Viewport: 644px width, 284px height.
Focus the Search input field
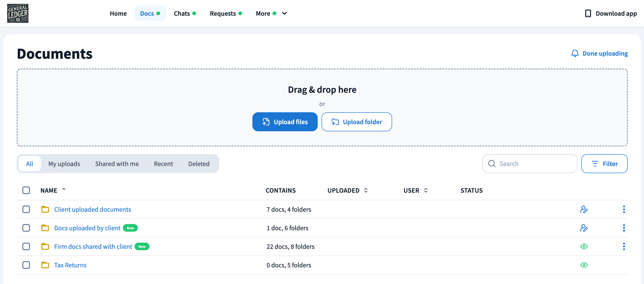pos(529,164)
